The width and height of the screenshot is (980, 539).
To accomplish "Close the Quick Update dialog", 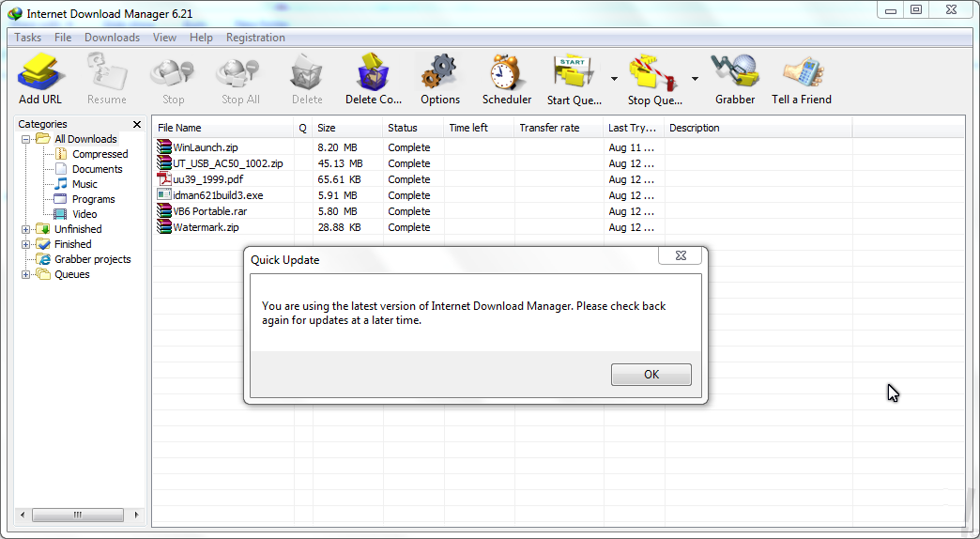I will (681, 255).
